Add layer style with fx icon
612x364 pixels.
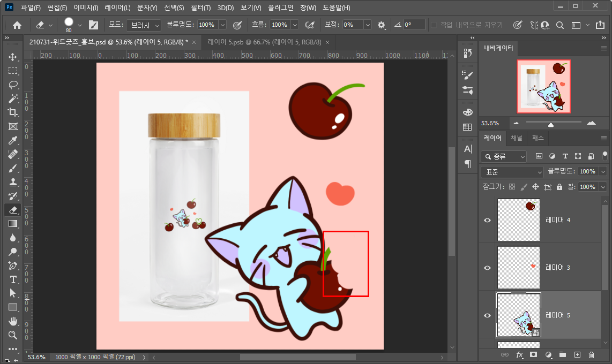tap(519, 355)
